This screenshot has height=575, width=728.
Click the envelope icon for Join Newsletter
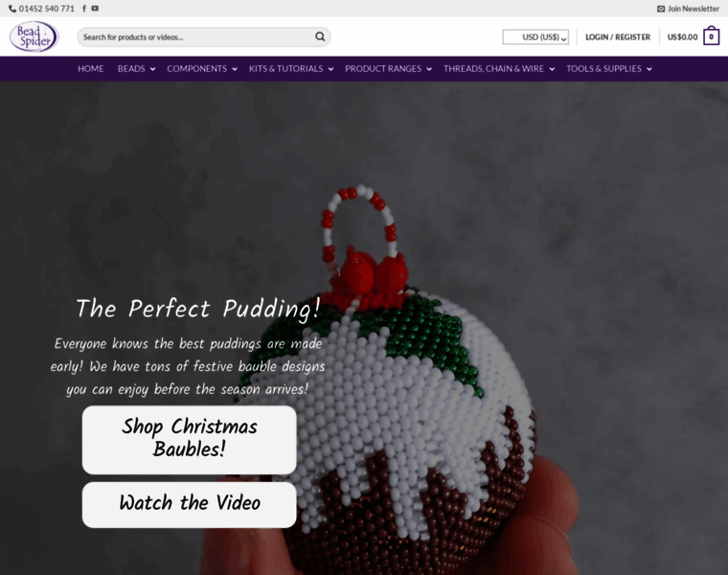click(x=661, y=9)
